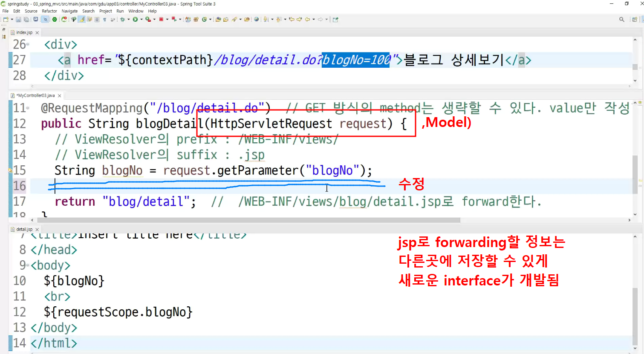644x354 pixels.
Task: Click the Save icon in toolbar
Action: coord(18,19)
